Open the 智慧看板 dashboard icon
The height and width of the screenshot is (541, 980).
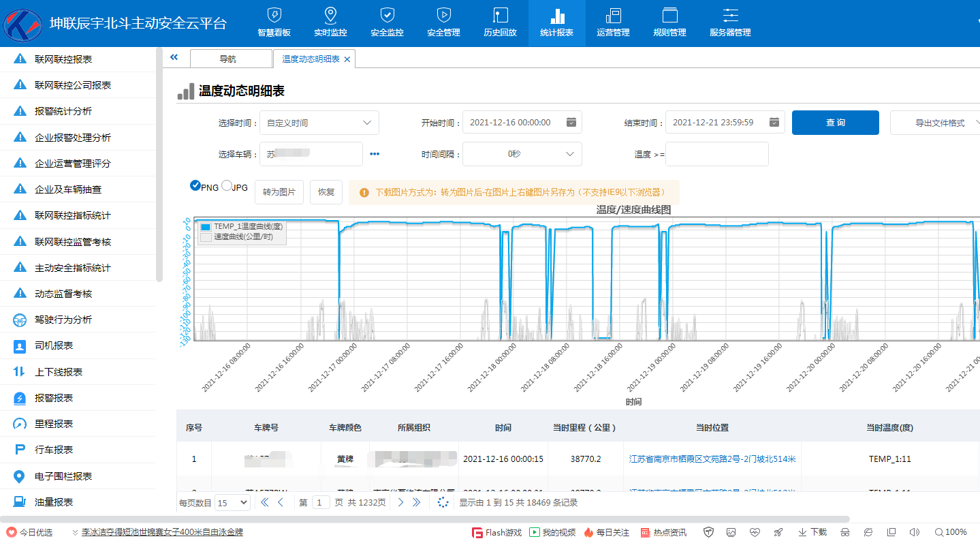click(x=274, y=16)
